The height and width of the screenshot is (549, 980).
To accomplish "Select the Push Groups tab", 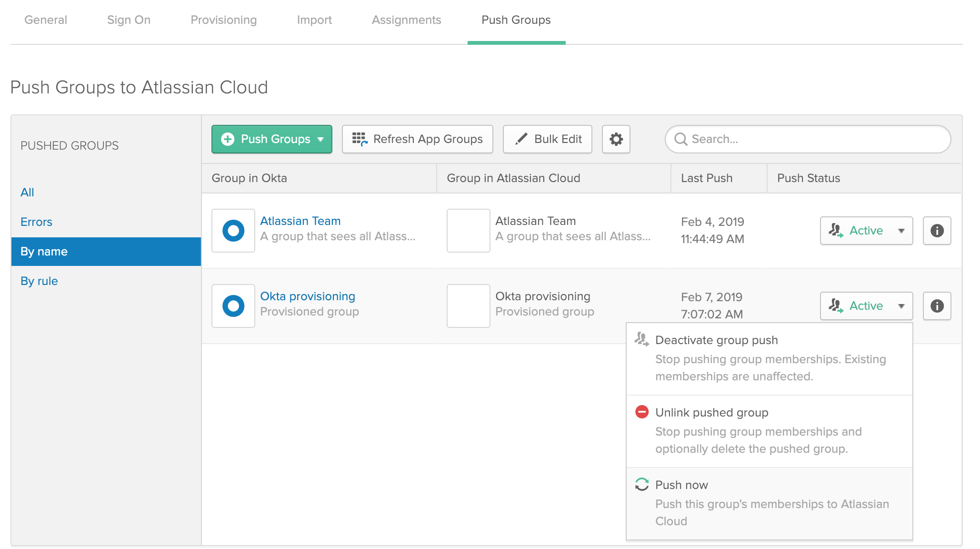I will (x=516, y=20).
